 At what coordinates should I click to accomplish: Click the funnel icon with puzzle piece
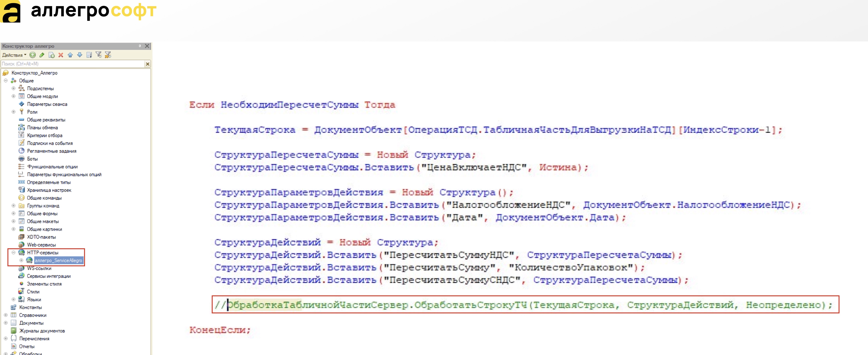point(108,55)
